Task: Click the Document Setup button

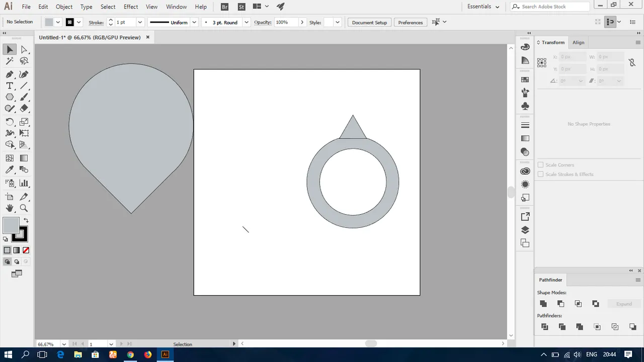Action: click(369, 22)
